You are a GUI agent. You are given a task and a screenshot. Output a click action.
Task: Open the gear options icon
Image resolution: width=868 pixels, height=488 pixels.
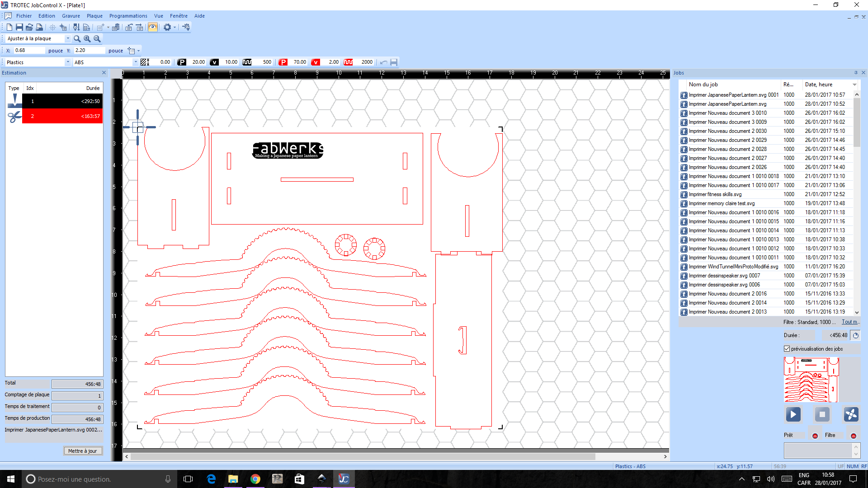tap(167, 27)
